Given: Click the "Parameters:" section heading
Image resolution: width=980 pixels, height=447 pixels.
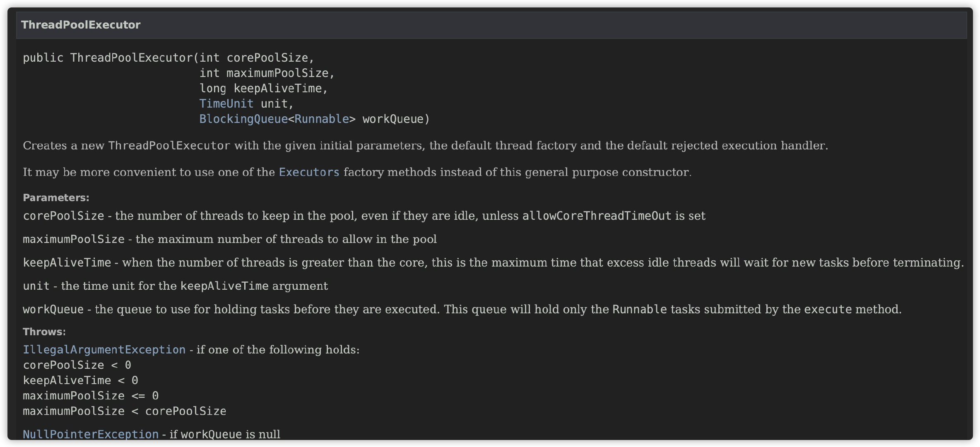Looking at the screenshot, I should pos(56,198).
